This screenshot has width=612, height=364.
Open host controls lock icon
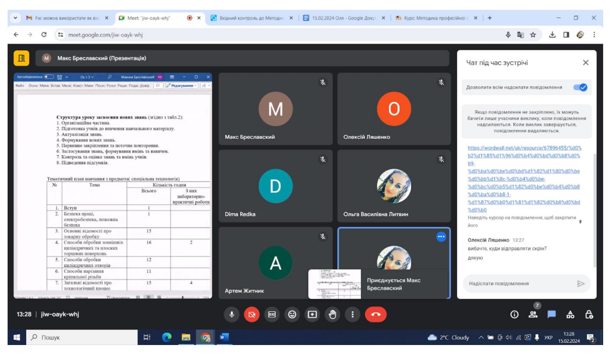[x=589, y=314]
